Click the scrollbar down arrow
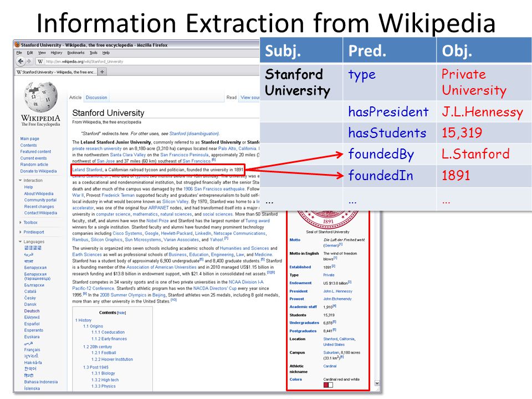 click(x=377, y=383)
